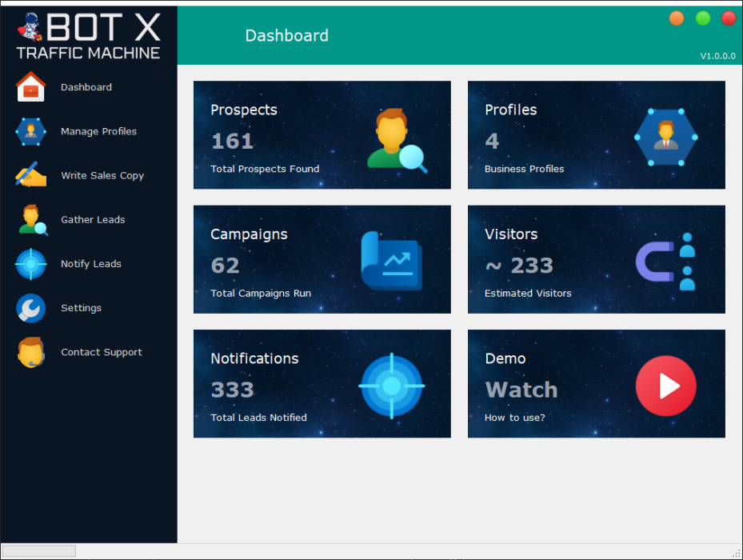Open Notify Leads via its target icon
This screenshot has width=743, height=560.
pos(30,264)
